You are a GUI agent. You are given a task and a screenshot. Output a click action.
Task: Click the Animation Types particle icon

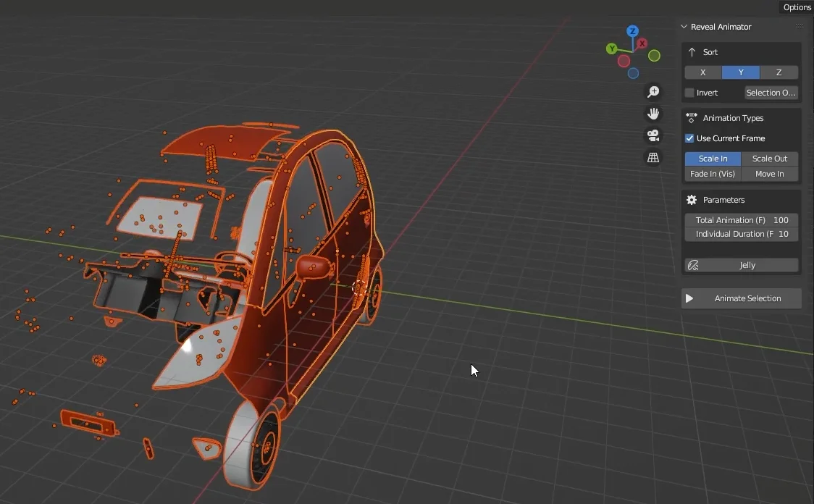pos(692,117)
